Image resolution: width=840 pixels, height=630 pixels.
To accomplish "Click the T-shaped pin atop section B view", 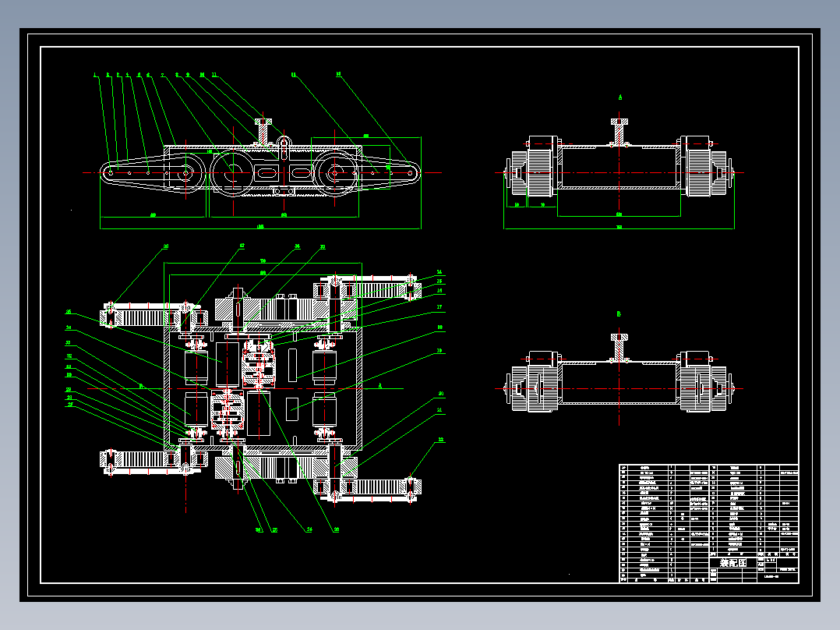I will click(619, 346).
